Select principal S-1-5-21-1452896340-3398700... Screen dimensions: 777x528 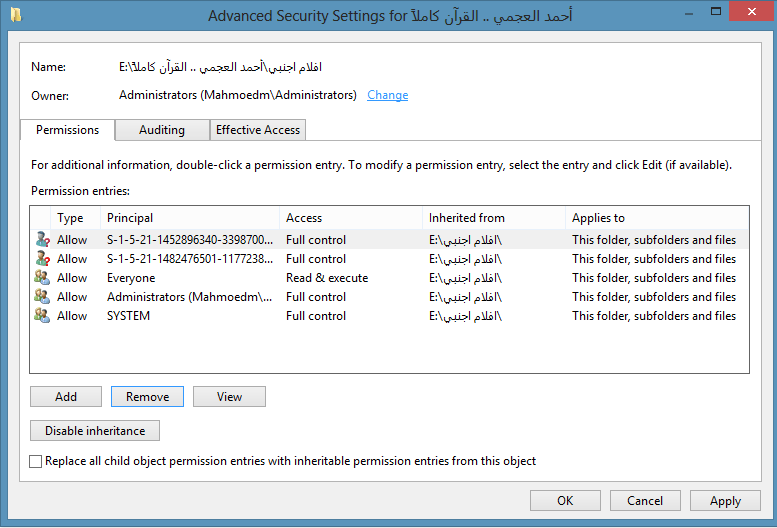pos(190,240)
